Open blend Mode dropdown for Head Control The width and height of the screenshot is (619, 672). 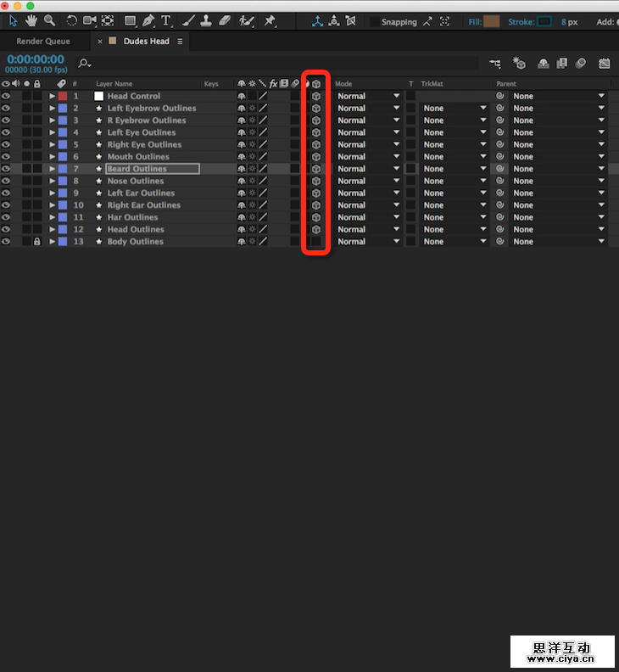click(x=368, y=96)
